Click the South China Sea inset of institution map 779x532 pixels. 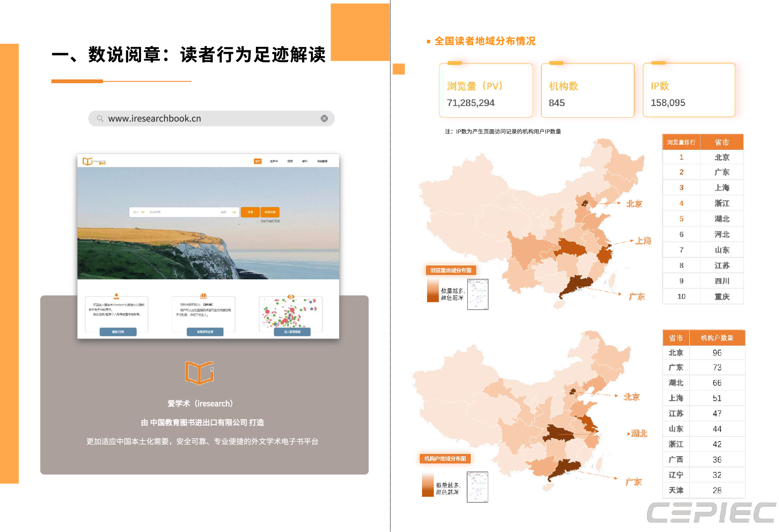click(477, 487)
